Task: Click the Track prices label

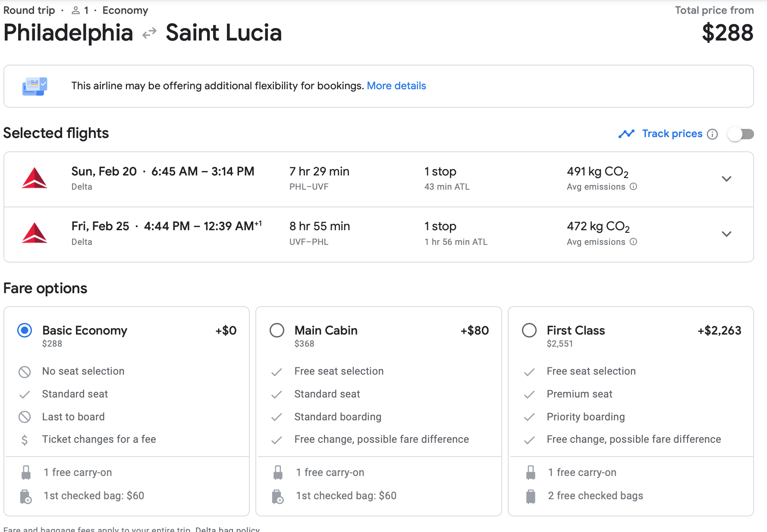Action: click(x=672, y=134)
